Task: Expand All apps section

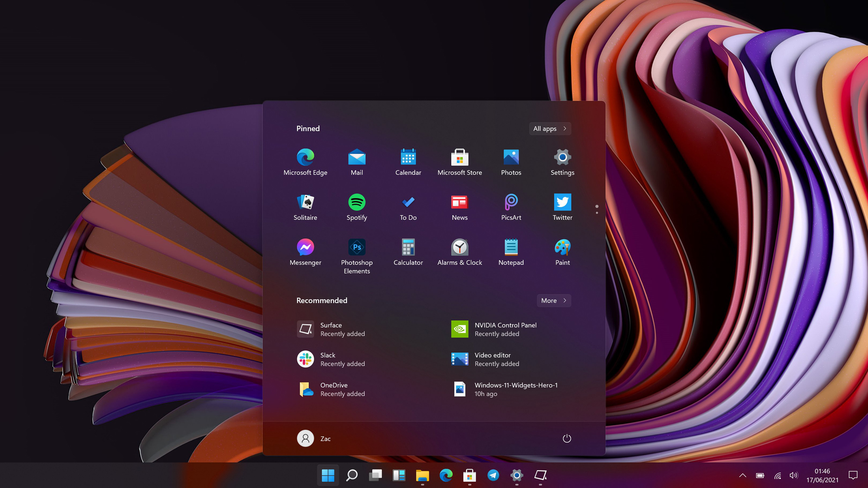Action: click(x=549, y=128)
